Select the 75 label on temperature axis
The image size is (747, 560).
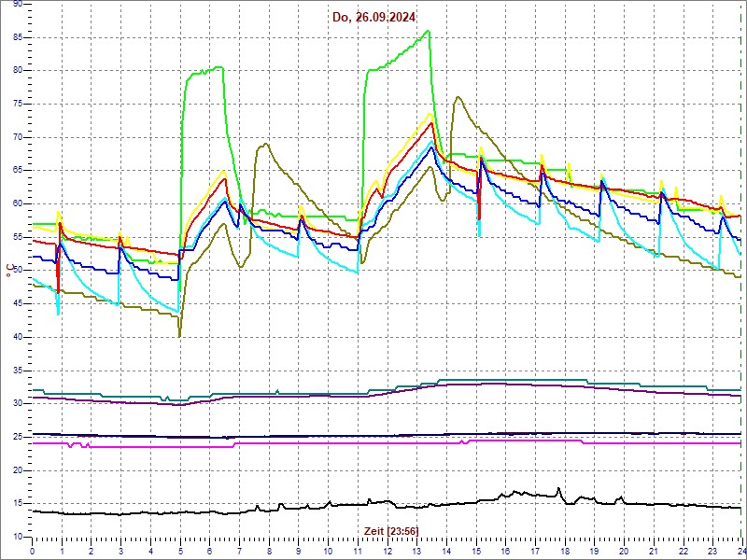[18, 104]
